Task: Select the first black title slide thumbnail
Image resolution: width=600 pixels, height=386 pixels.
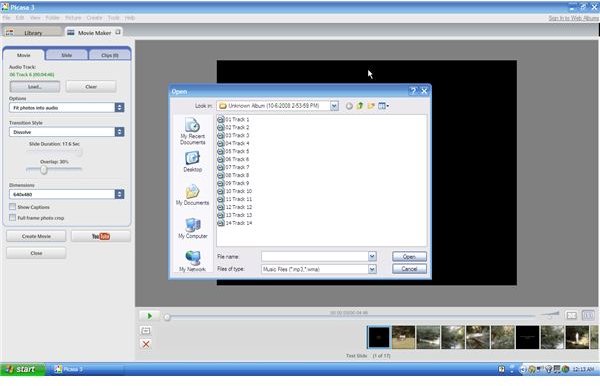Action: click(379, 337)
